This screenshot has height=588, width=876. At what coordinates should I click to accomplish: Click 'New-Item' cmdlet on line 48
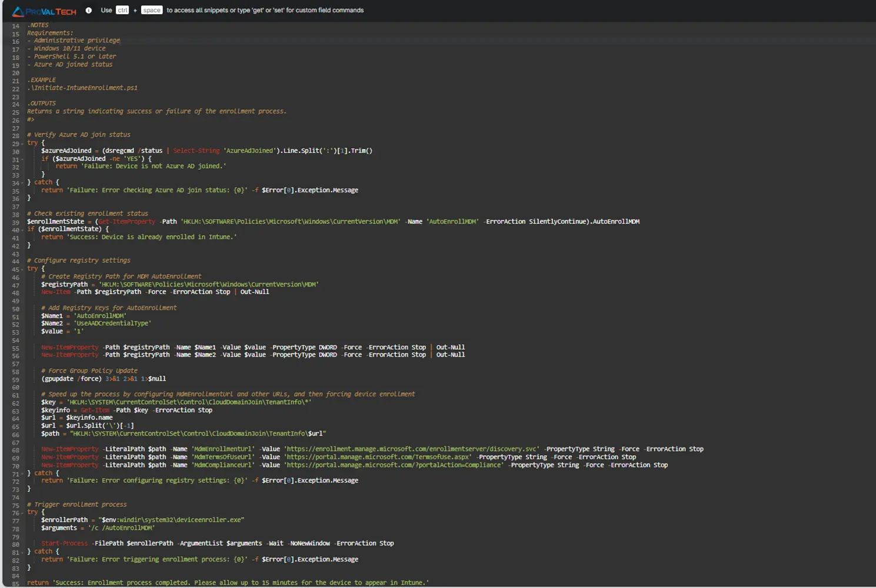pyautogui.click(x=56, y=292)
